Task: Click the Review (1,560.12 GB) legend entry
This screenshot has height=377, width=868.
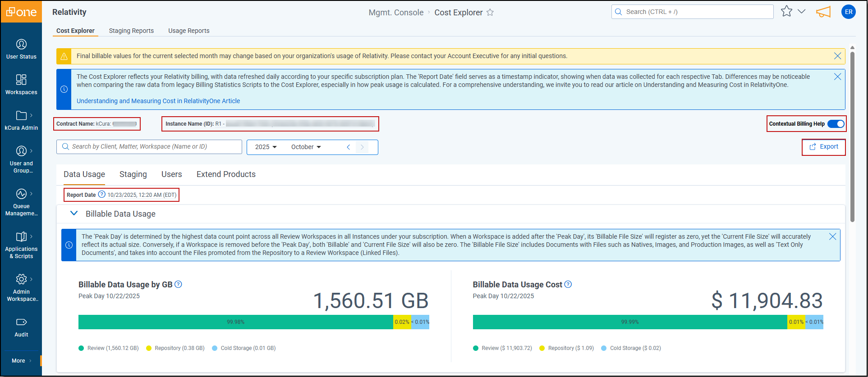Action: 109,348
